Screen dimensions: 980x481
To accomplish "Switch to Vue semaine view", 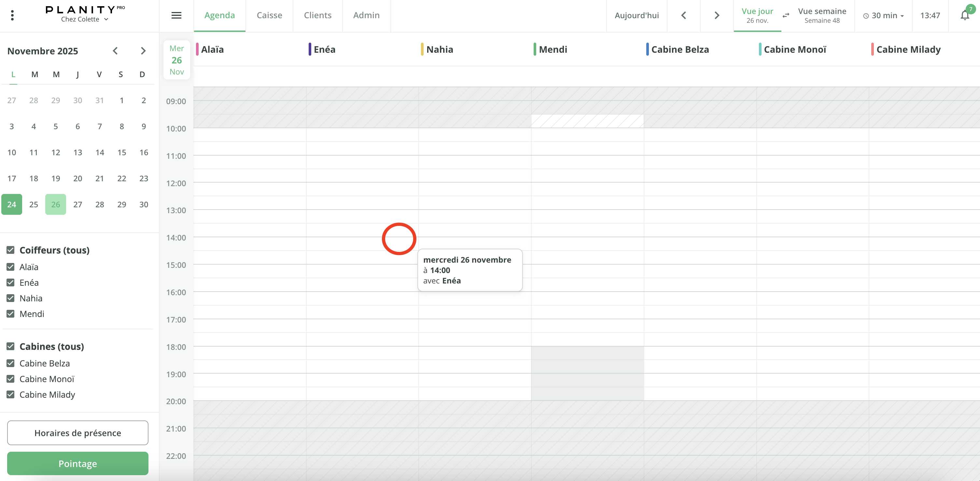I will [822, 15].
